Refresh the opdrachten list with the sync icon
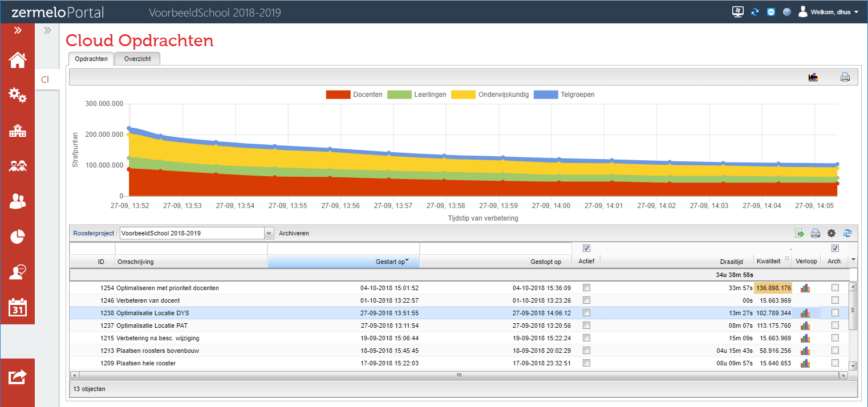868x407 pixels. pyautogui.click(x=847, y=233)
